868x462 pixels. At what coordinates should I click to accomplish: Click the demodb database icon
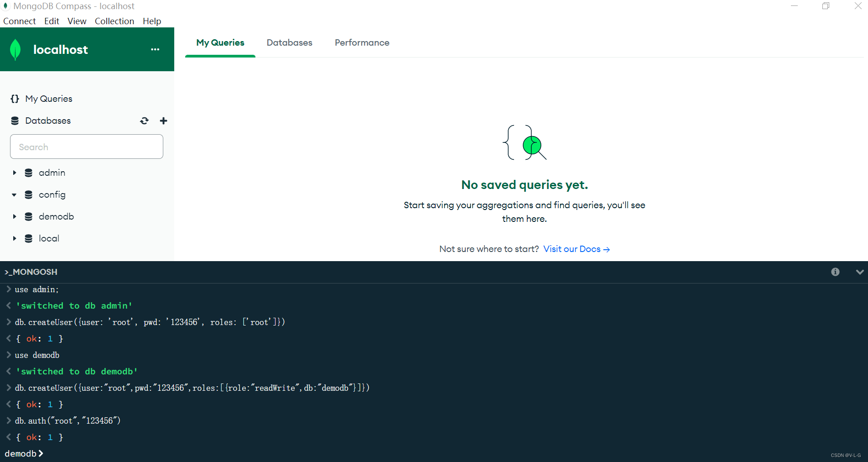[x=28, y=216]
